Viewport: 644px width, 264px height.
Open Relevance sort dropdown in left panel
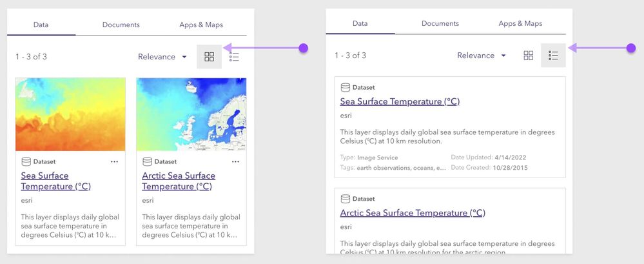click(162, 57)
